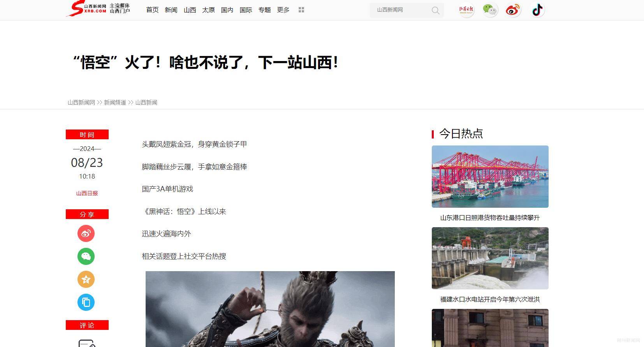This screenshot has width=644, height=347.
Task: Open the 福建水口水电站 dam thumbnail
Action: pyautogui.click(x=490, y=258)
